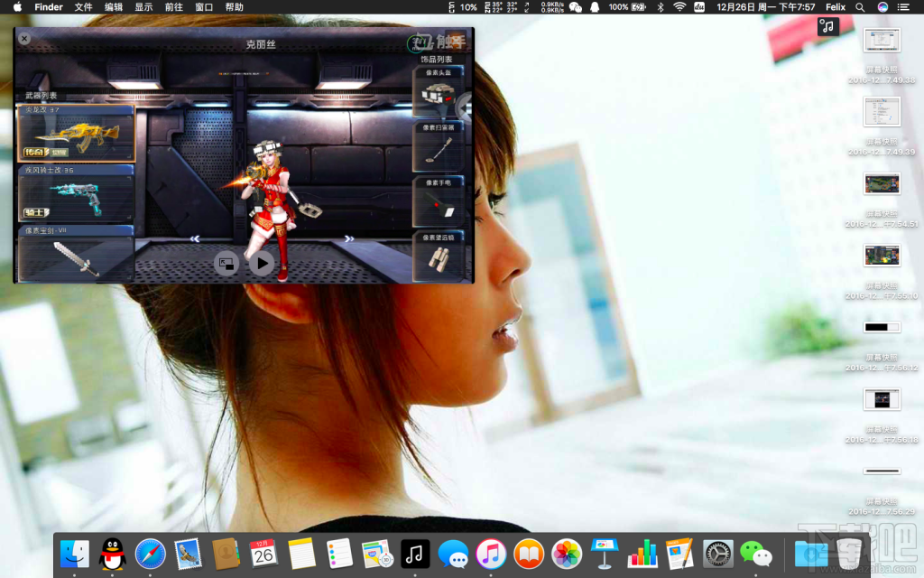
Task: Click the Wi-Fi status icon
Action: (679, 7)
